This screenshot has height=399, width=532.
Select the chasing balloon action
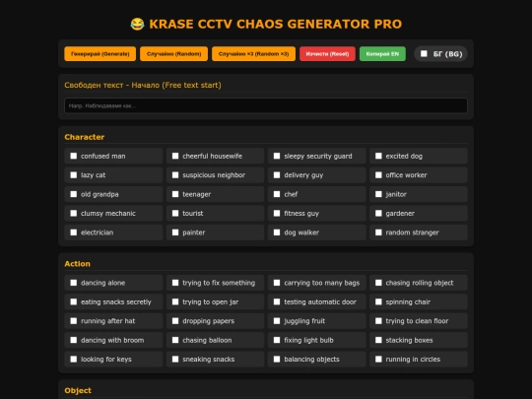click(x=175, y=340)
